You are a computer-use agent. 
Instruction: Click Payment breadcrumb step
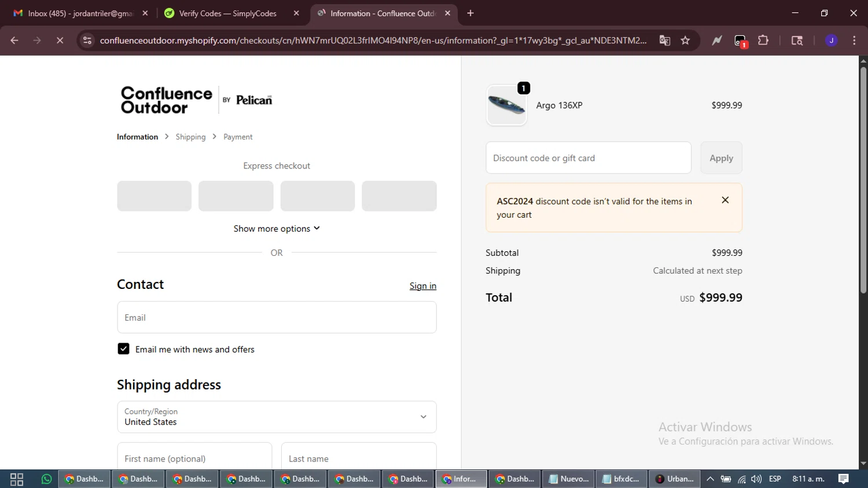click(x=238, y=137)
